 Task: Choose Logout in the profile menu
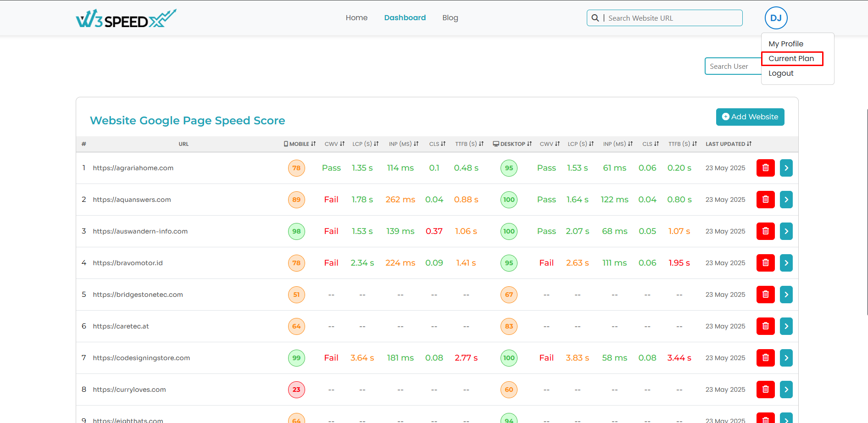pyautogui.click(x=781, y=73)
